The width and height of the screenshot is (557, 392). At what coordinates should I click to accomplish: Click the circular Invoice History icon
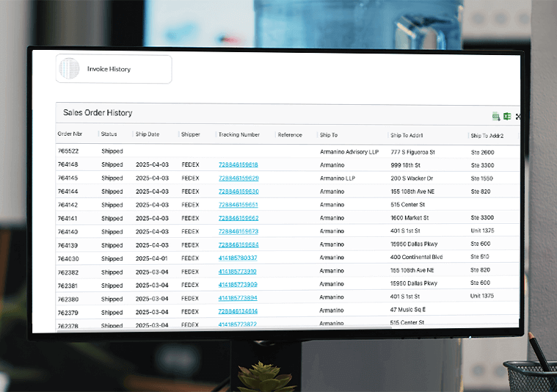pyautogui.click(x=69, y=69)
